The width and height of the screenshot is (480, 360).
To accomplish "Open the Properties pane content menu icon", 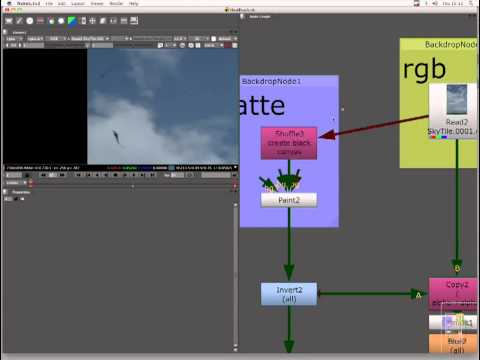I will click(5, 192).
